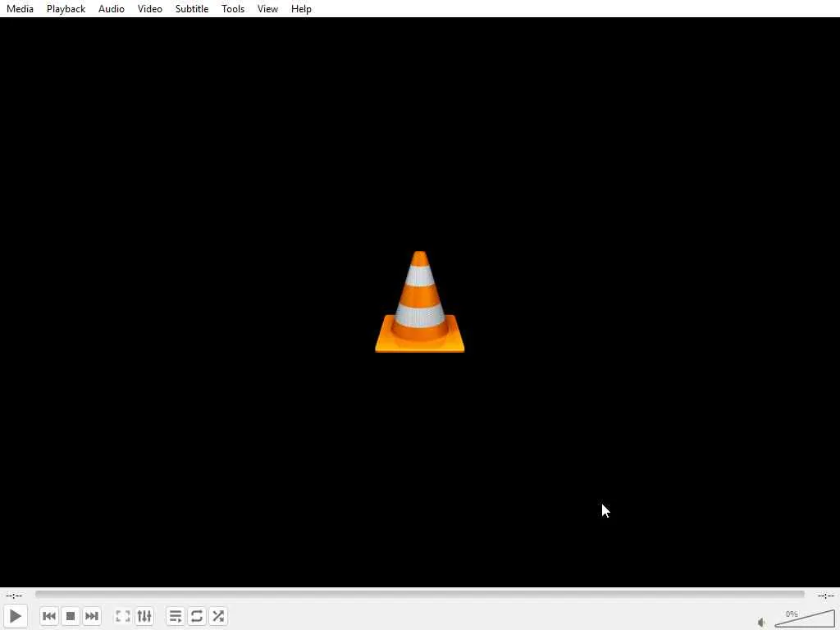Viewport: 840px width, 630px height.
Task: Adjust the volume slider triangle
Action: (805, 619)
